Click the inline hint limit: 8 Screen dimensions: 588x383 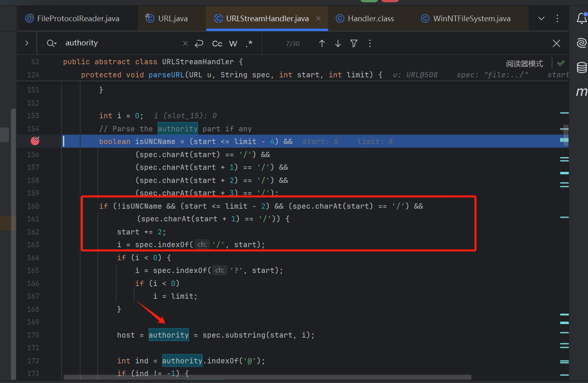[x=375, y=142]
